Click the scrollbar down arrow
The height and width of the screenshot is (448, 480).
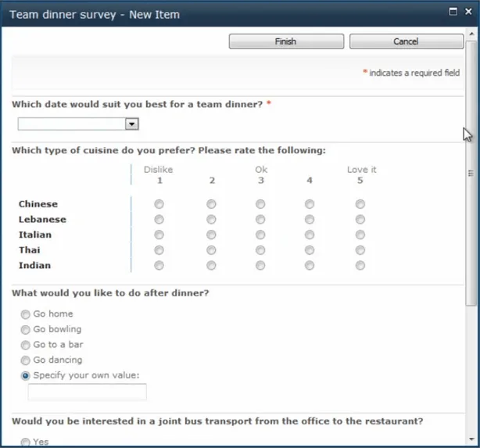[x=471, y=439]
